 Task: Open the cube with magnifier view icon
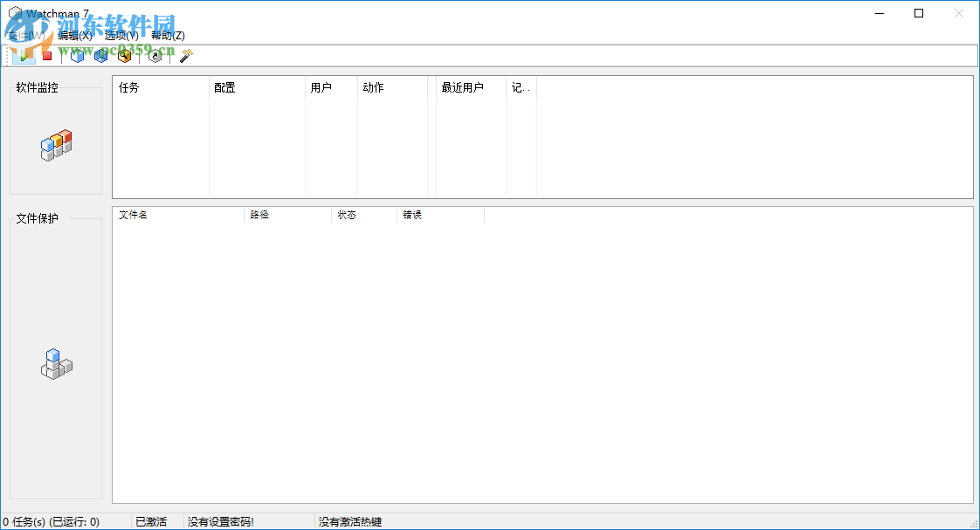pyautogui.click(x=124, y=55)
